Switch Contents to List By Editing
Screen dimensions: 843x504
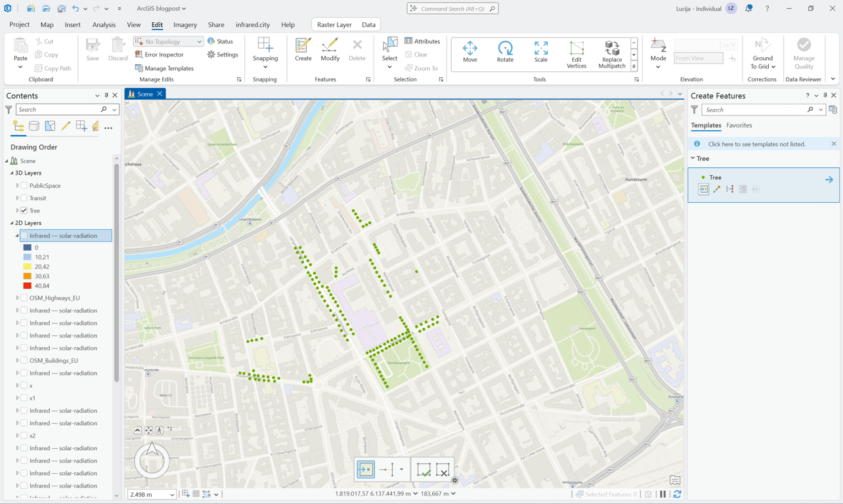pyautogui.click(x=66, y=127)
